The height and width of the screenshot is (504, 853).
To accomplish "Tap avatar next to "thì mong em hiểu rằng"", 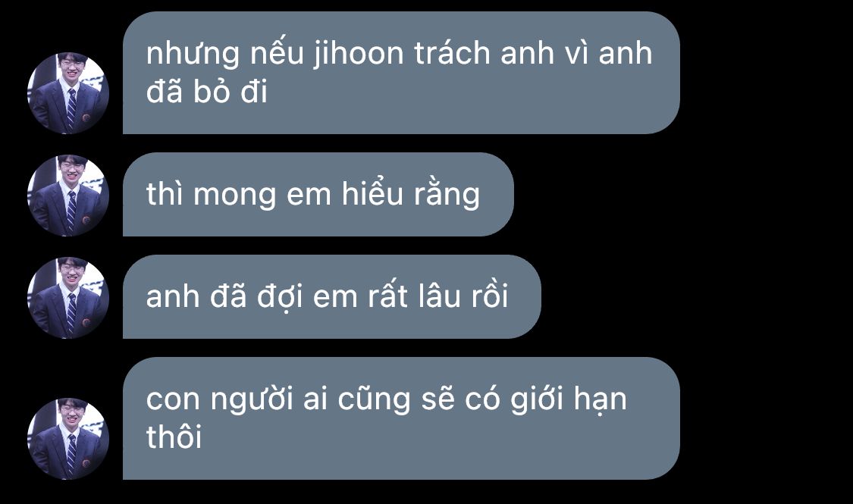I will [68, 196].
